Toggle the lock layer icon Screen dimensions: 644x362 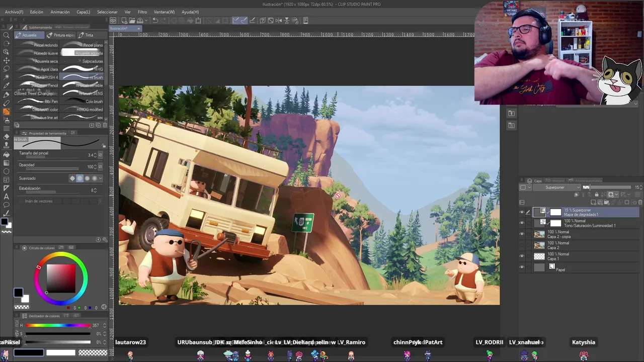tap(597, 195)
